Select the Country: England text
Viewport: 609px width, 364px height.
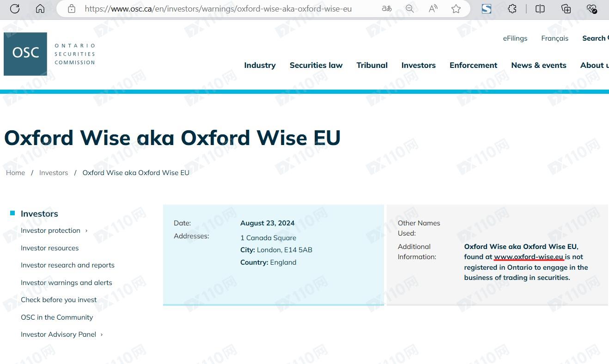pyautogui.click(x=268, y=262)
